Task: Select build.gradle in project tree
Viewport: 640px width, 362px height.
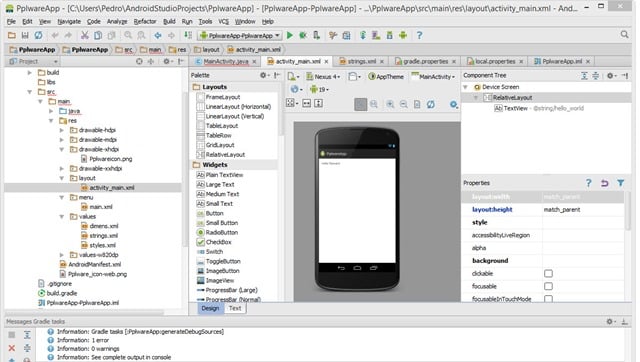Action: pos(62,293)
